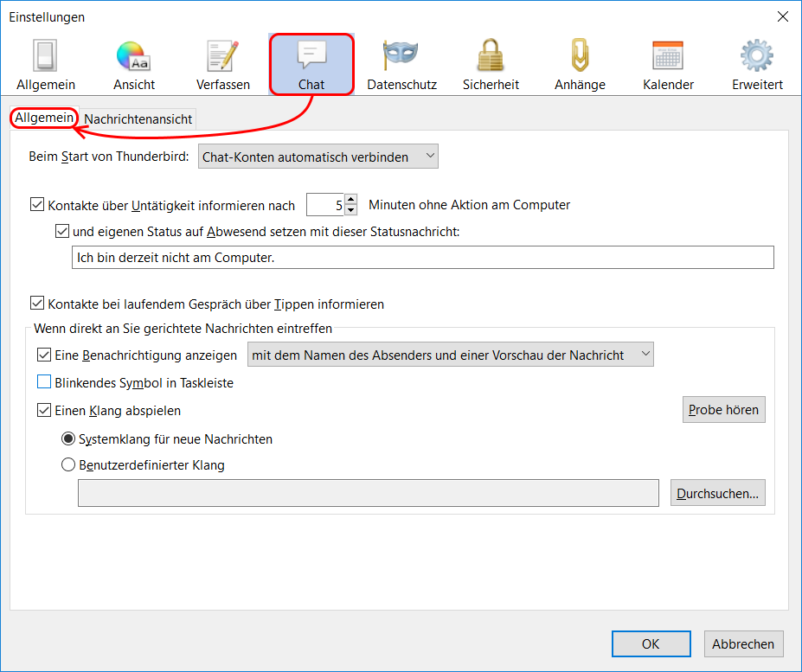Click the Durchsuchen button
This screenshot has height=672, width=802.
[x=717, y=493]
